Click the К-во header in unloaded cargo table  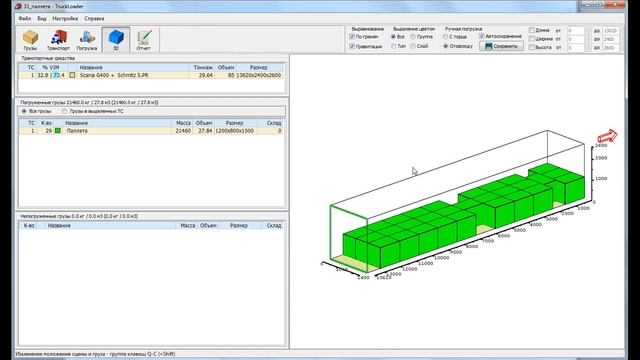point(29,225)
